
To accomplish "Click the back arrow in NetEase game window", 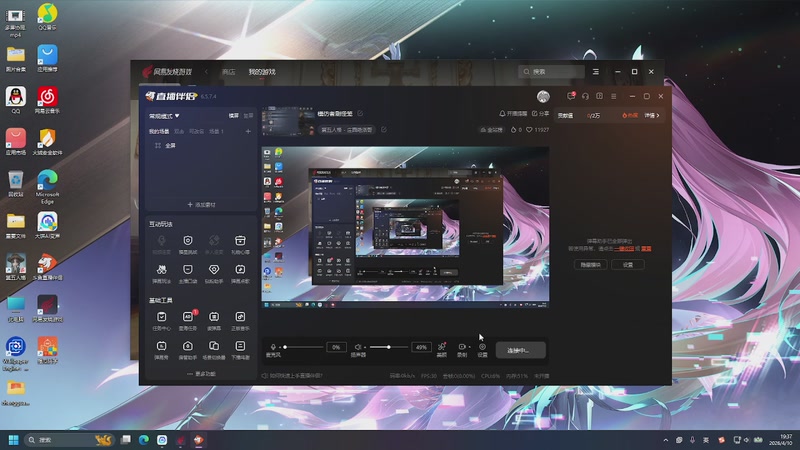I will click(206, 72).
